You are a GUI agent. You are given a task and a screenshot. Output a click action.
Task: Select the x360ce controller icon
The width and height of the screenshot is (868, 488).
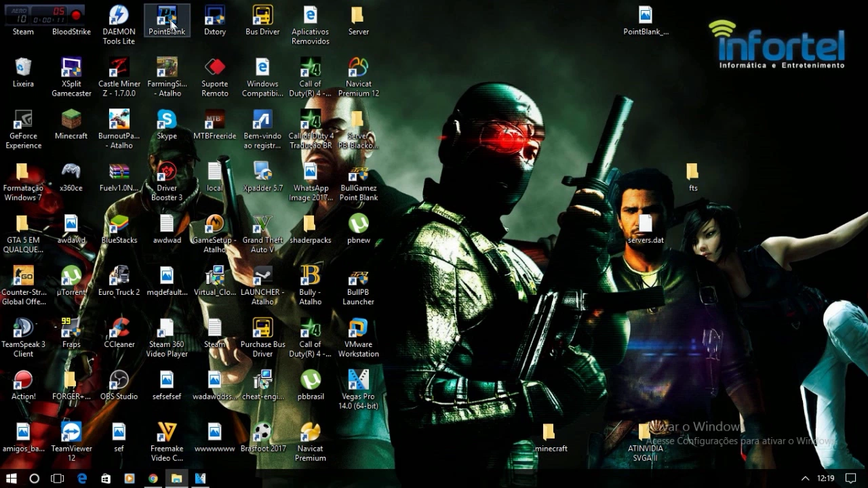[x=71, y=178]
